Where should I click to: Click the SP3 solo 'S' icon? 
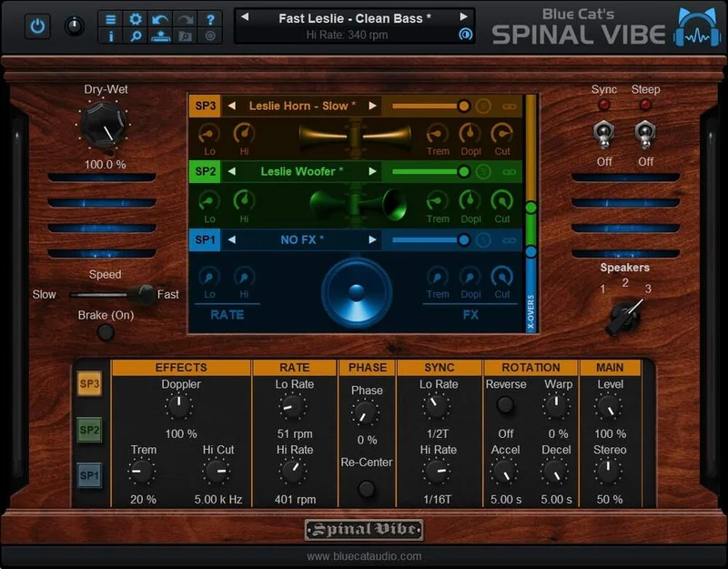(x=483, y=106)
